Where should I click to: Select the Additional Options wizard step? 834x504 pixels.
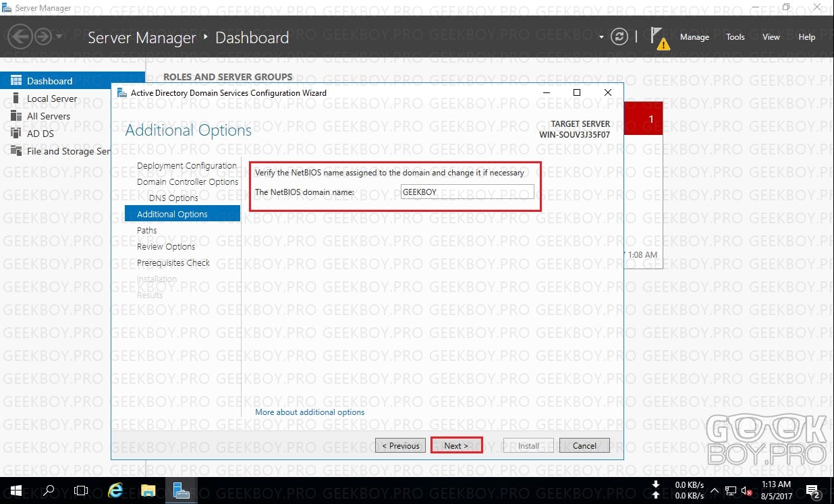click(182, 214)
